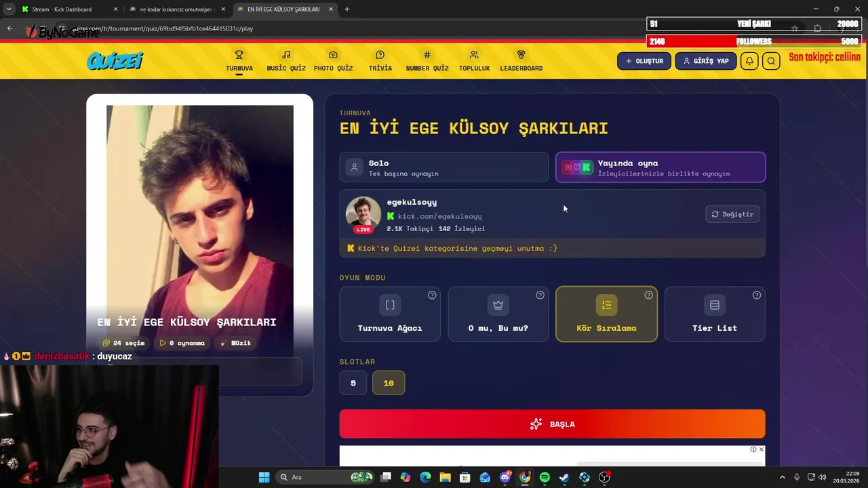
Task: Open the kick.com/egekulsoyy link
Action: [x=439, y=216]
